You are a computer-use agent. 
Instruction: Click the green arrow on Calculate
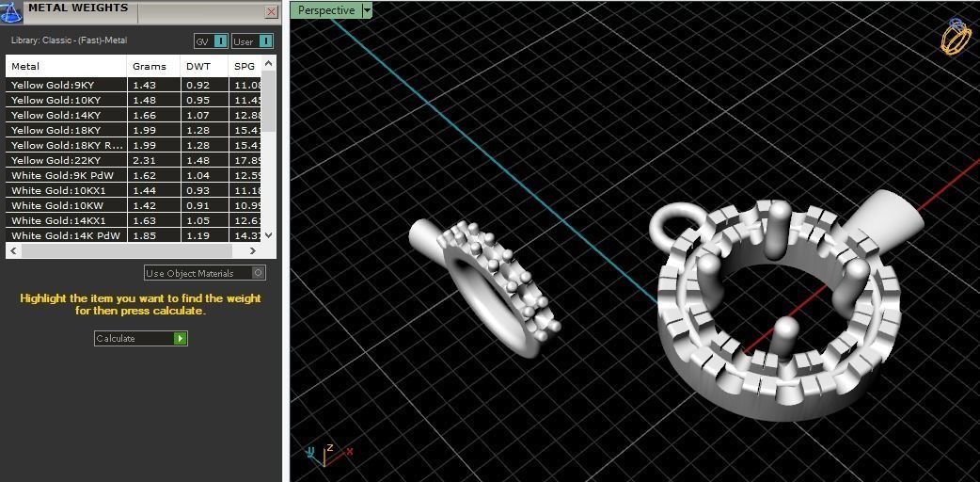180,338
